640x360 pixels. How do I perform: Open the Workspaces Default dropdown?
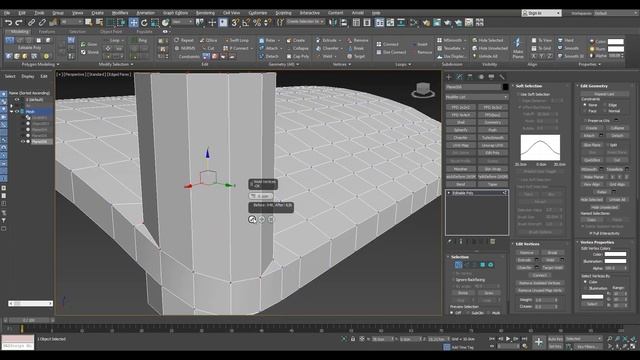coord(616,13)
